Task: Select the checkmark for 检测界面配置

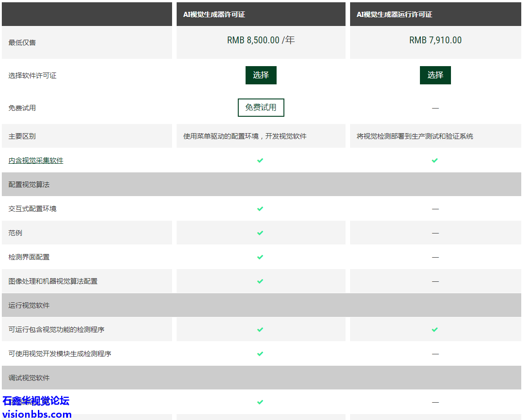Action: pos(260,257)
